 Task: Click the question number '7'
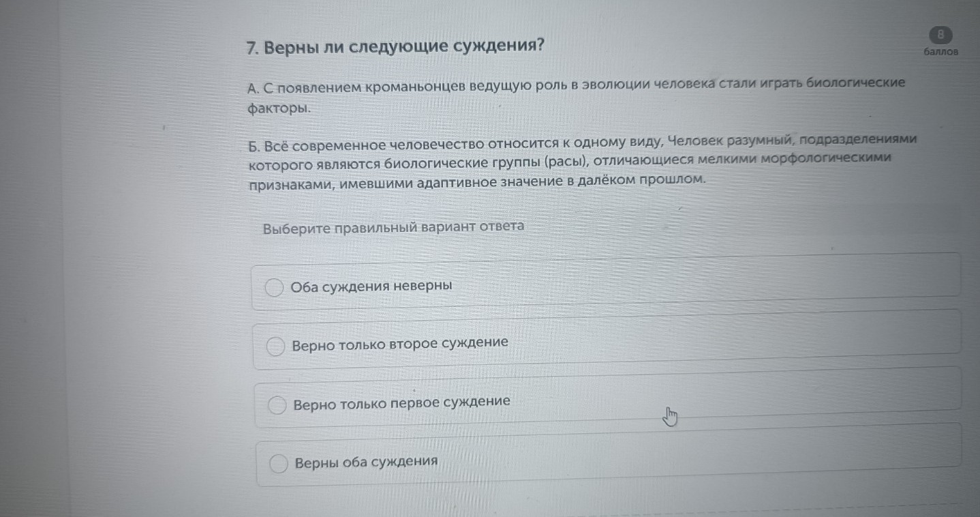[249, 46]
